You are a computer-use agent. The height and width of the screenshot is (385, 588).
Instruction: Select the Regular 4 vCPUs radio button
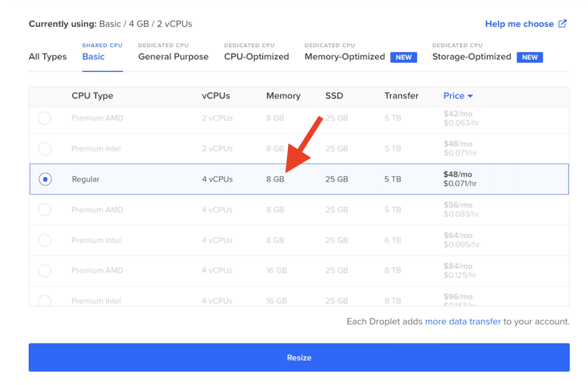tap(45, 179)
